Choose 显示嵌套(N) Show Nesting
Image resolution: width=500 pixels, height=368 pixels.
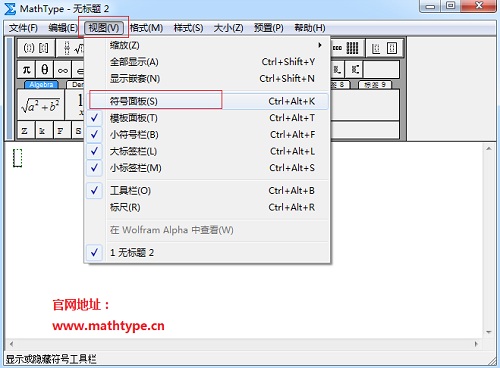click(x=208, y=79)
